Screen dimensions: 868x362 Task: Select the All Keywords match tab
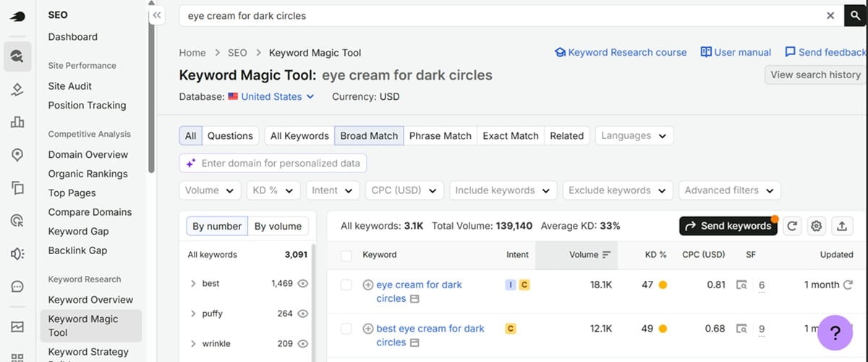click(x=299, y=135)
